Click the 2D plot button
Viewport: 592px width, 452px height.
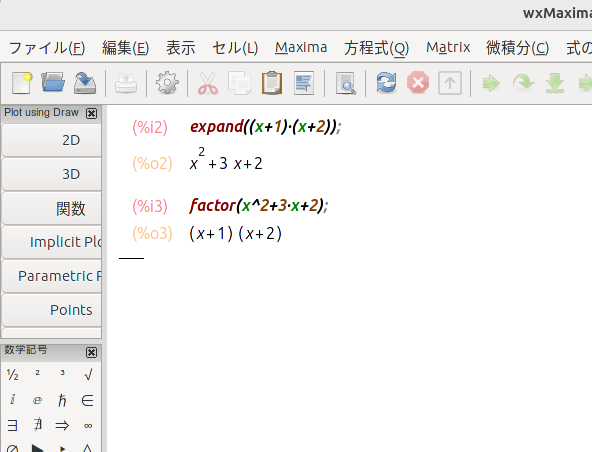pyautogui.click(x=52, y=140)
